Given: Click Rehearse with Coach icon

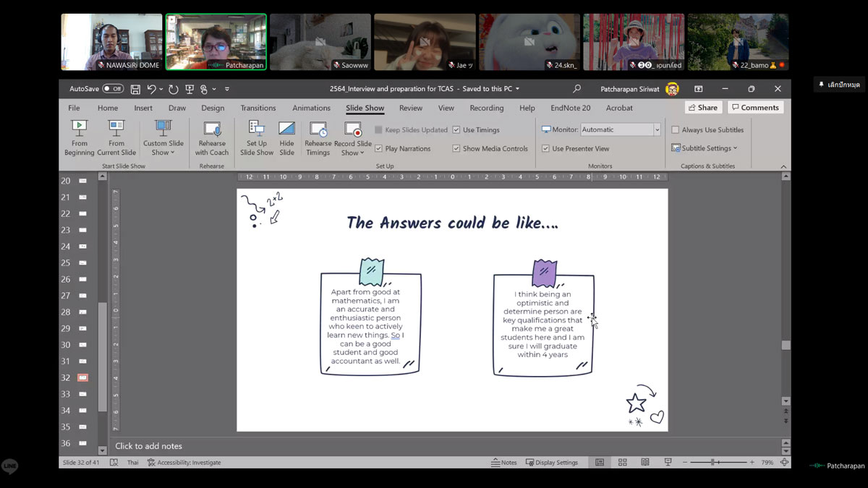Looking at the screenshot, I should (212, 129).
